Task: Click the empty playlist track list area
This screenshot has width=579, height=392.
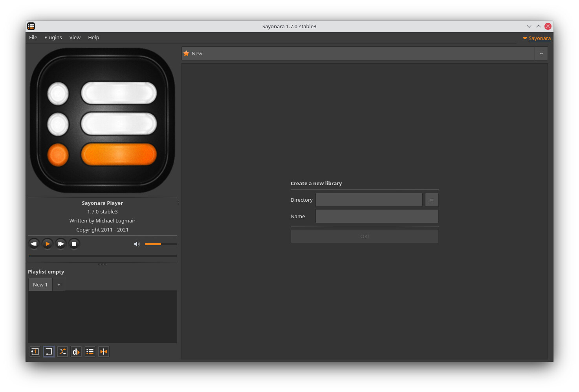Action: (103, 317)
